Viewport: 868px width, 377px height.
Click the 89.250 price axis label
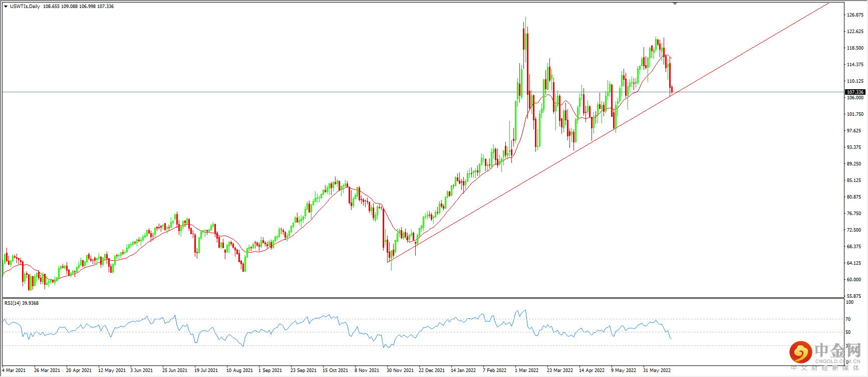854,164
